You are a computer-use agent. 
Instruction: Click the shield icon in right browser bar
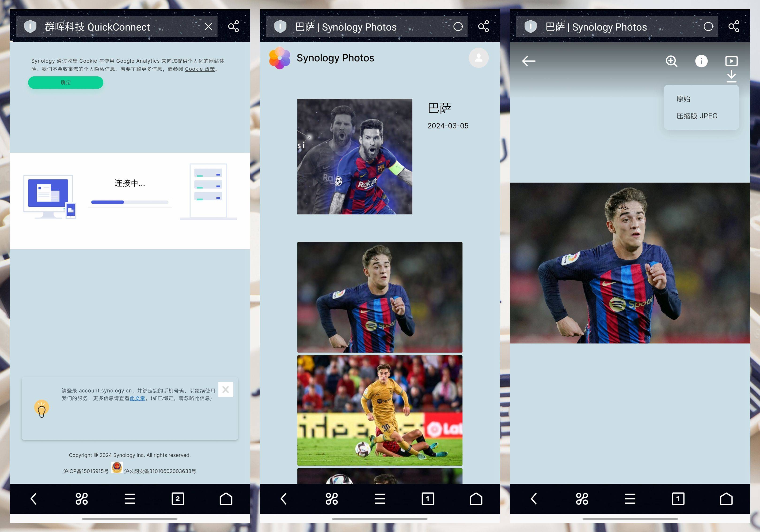531,26
